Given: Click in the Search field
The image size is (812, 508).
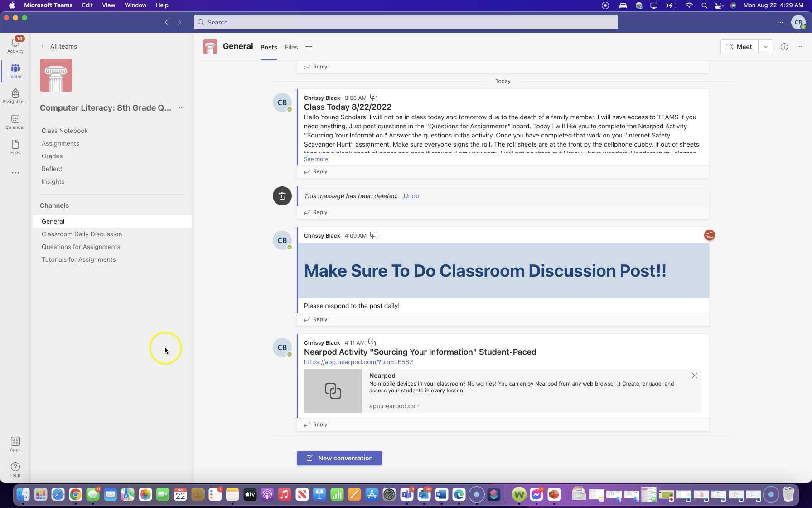Looking at the screenshot, I should [x=406, y=22].
